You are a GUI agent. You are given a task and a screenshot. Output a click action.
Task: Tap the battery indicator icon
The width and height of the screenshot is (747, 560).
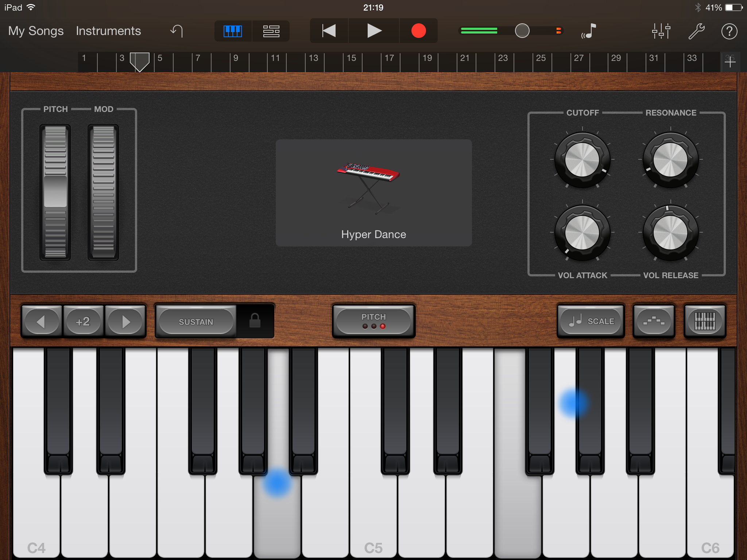point(734,7)
